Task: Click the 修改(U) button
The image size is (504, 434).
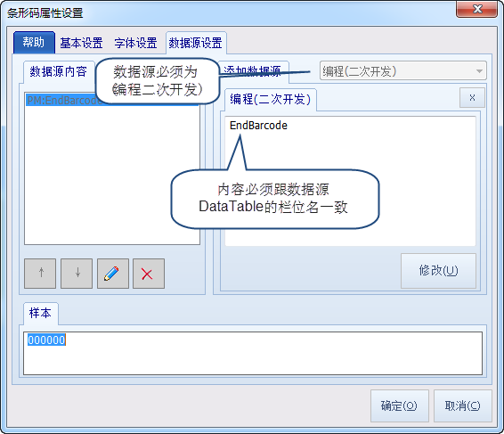Action: 438,271
